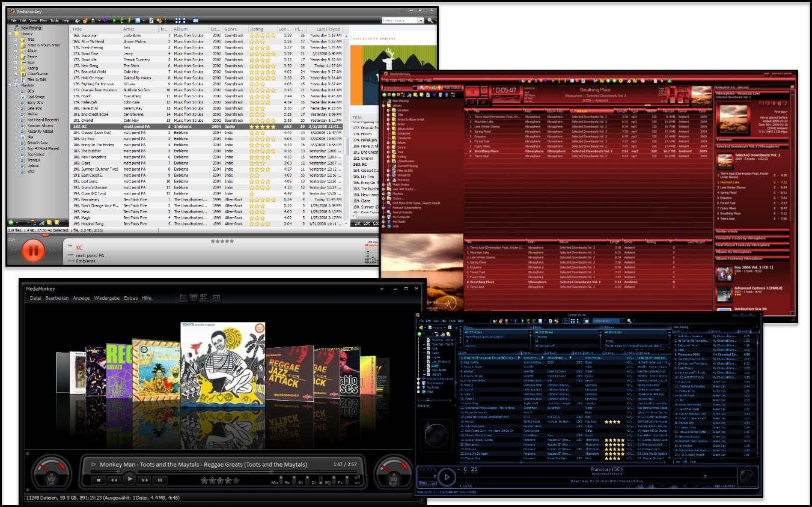Toggle EQ switch in black player
The image size is (812, 507).
[x=334, y=480]
